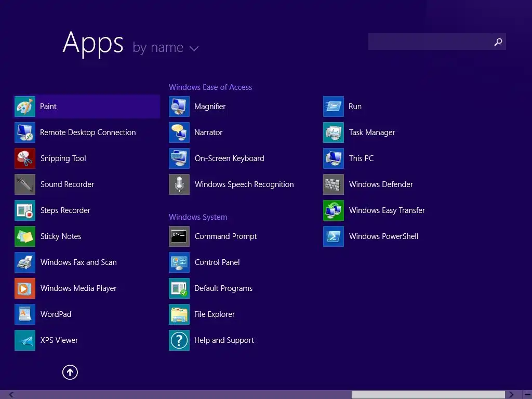
Task: Click the chevron next to 'by name'
Action: click(x=194, y=49)
